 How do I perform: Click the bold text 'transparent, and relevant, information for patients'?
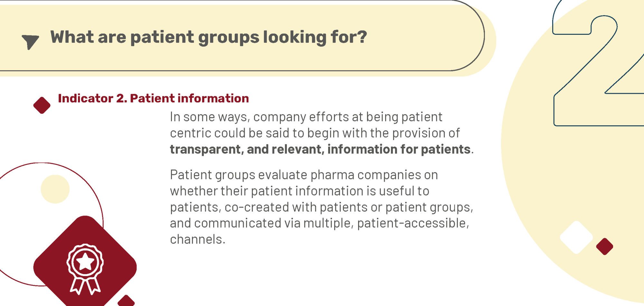coord(320,149)
